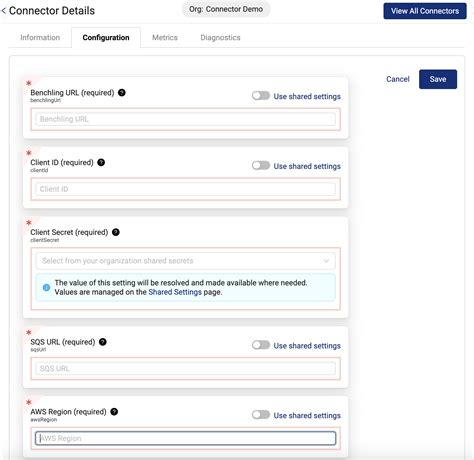Open the help icon next to Benchling URL
Viewport: 474px width, 460px height.
point(122,93)
